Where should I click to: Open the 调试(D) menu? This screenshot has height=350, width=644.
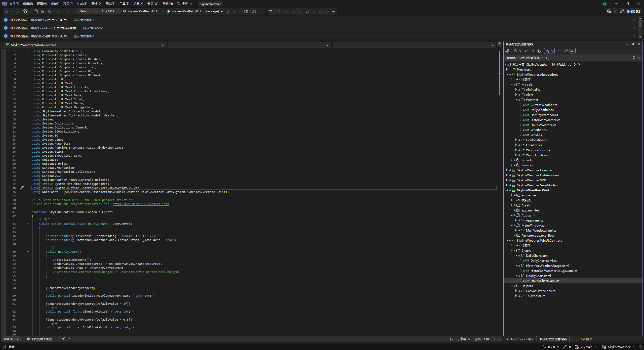point(96,4)
